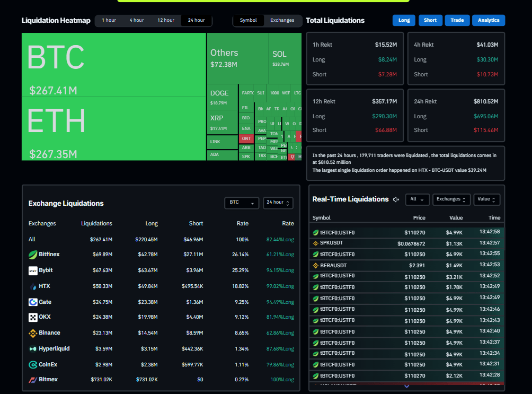This screenshot has height=394, width=532.
Task: Click the Binance exchange logo icon
Action: [33, 333]
